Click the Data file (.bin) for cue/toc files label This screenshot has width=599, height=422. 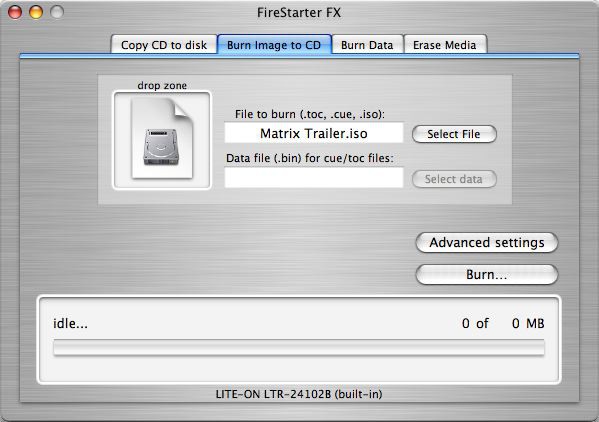coord(310,158)
